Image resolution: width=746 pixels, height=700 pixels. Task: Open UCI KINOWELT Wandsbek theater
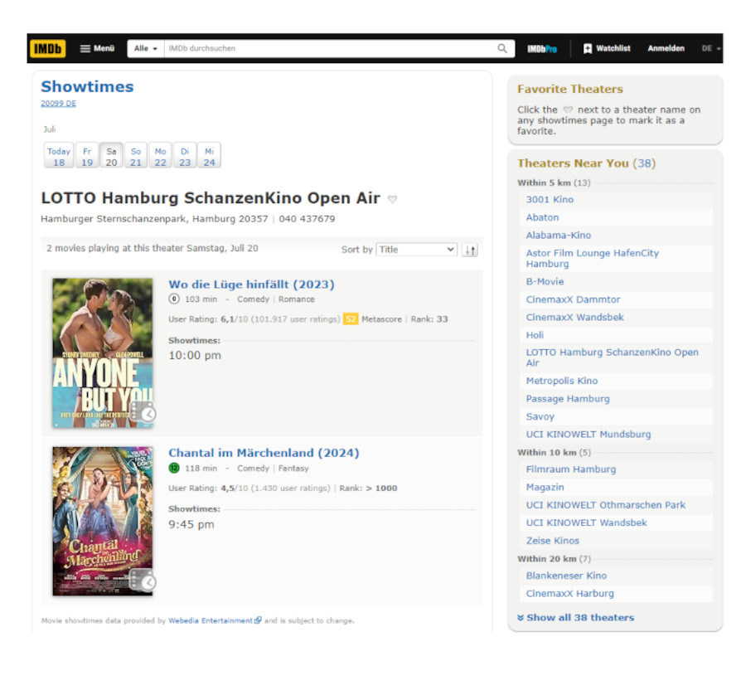(x=586, y=523)
